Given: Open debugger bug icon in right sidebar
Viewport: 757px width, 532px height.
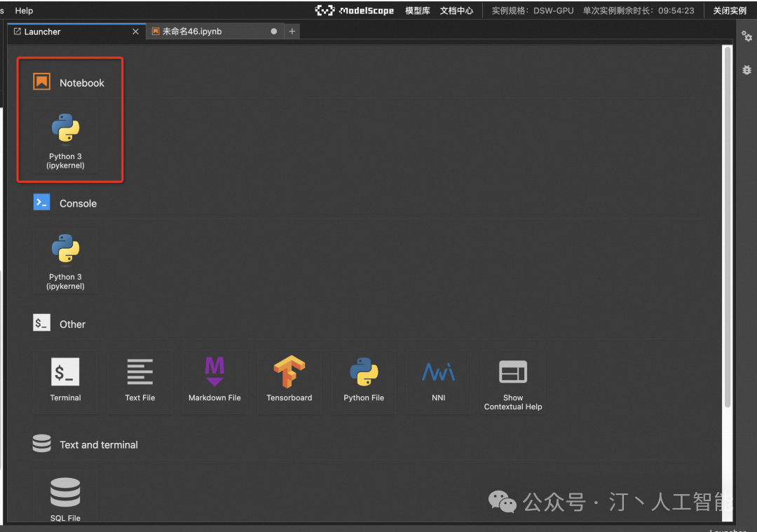Looking at the screenshot, I should click(x=747, y=70).
